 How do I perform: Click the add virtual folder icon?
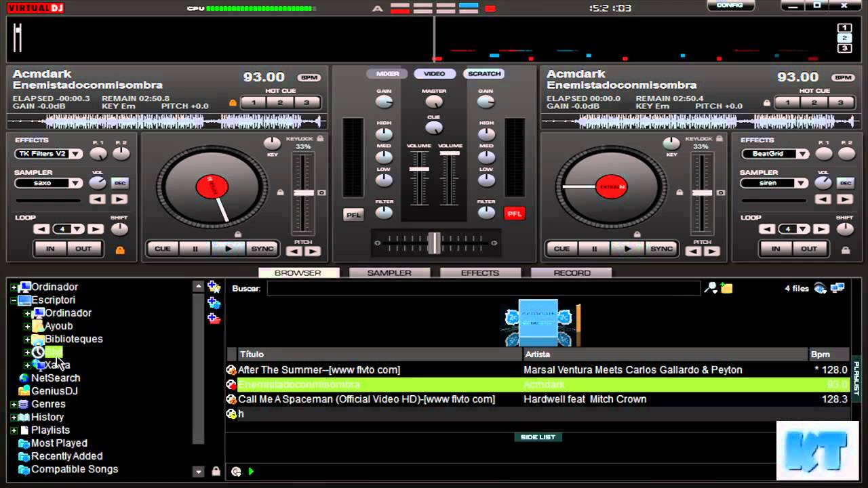click(x=214, y=303)
